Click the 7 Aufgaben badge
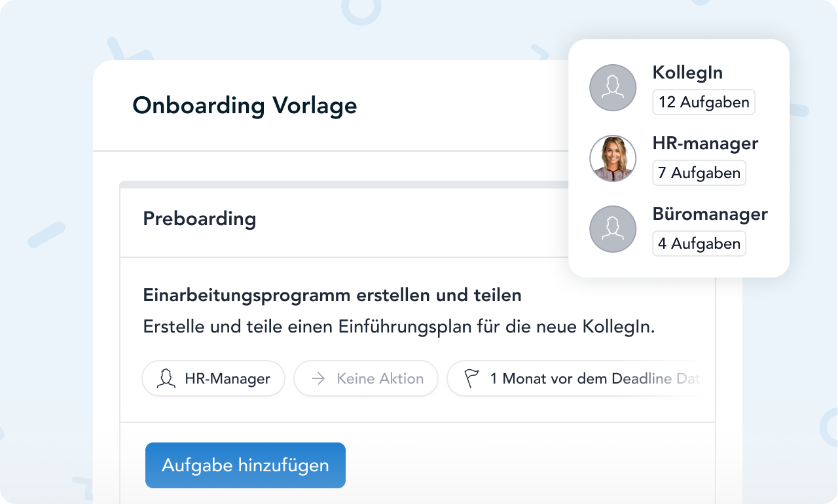Viewport: 838px width, 504px height. click(x=699, y=173)
